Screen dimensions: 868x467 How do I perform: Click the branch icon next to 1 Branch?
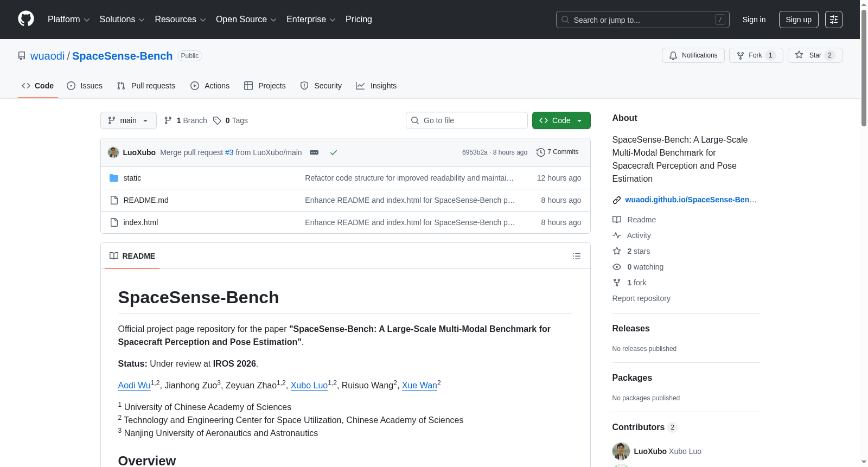tap(168, 120)
